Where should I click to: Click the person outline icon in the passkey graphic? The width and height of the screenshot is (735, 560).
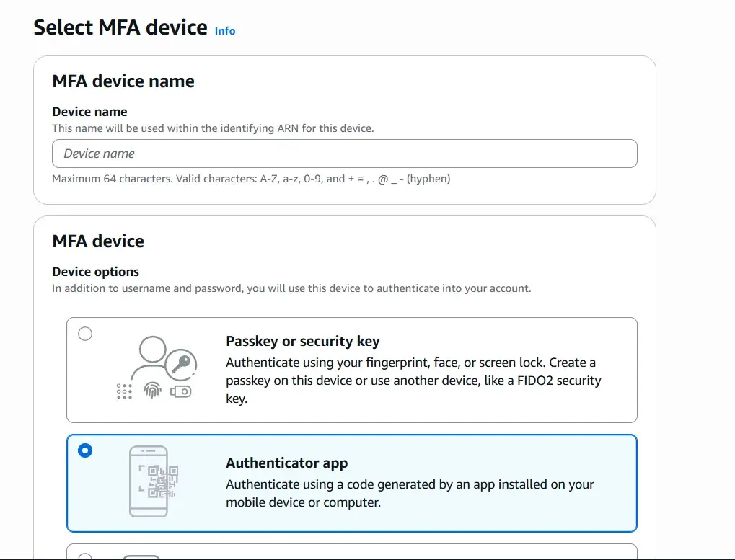tap(153, 350)
